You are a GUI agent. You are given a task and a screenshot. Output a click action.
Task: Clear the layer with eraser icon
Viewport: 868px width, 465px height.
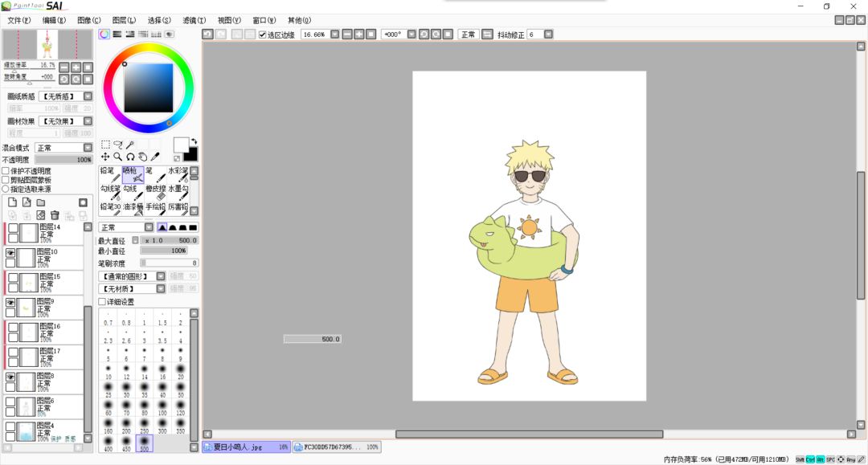click(x=41, y=215)
